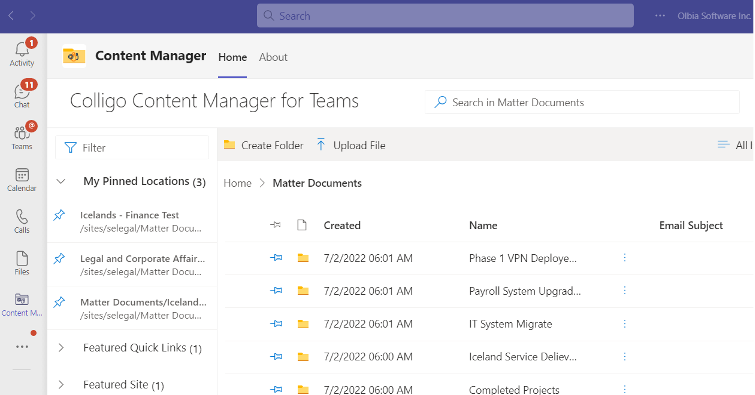Screen dimensions: 755x395
Task: Open the Phase 1 VPN Deployment folder name
Action: tap(522, 258)
